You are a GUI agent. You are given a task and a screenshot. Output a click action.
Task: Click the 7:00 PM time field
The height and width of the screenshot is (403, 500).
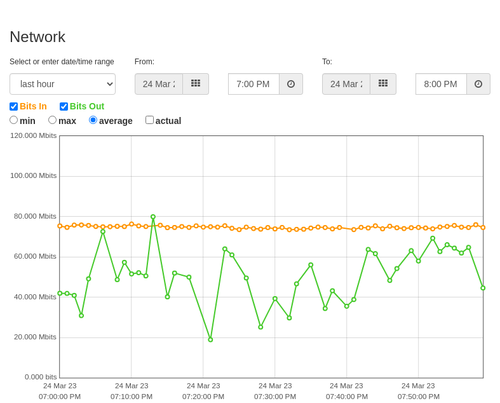[254, 84]
